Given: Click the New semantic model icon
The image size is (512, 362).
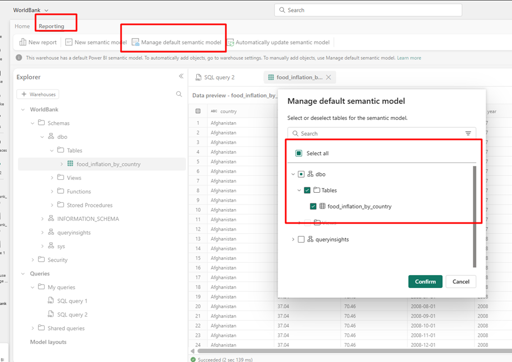Looking at the screenshot, I should (69, 42).
